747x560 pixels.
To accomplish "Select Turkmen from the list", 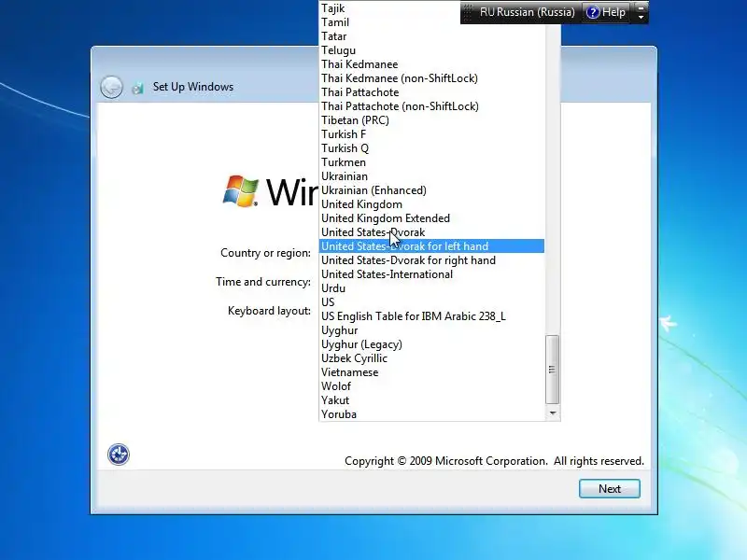I will click(431, 162).
